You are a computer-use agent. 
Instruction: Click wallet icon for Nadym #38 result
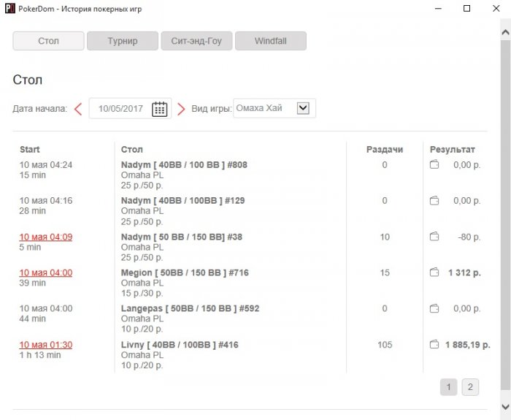(434, 237)
